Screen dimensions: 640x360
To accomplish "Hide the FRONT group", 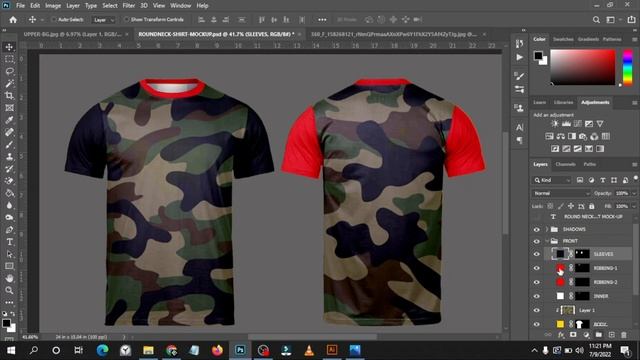I will pyautogui.click(x=536, y=241).
